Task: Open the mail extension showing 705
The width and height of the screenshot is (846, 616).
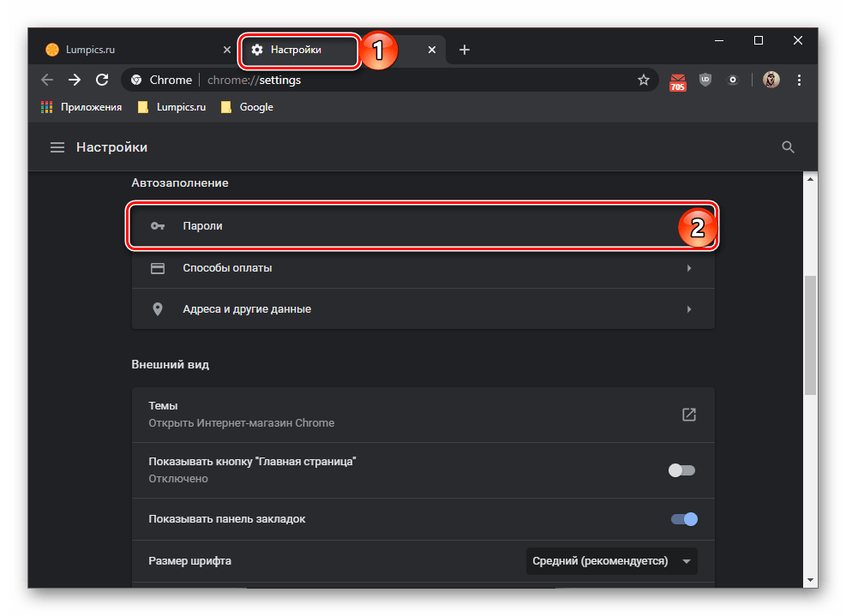Action: (678, 82)
